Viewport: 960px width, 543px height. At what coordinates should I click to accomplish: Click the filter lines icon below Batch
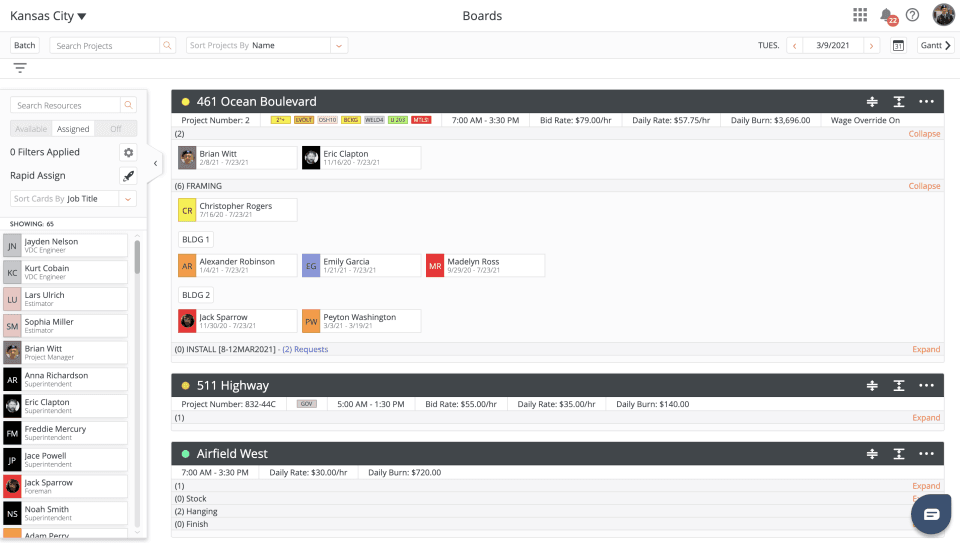pos(20,68)
